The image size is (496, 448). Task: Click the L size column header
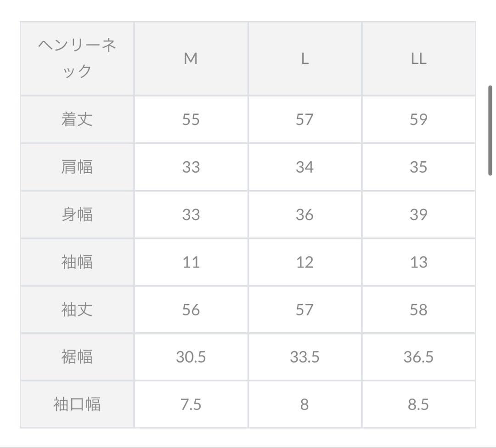(x=305, y=59)
